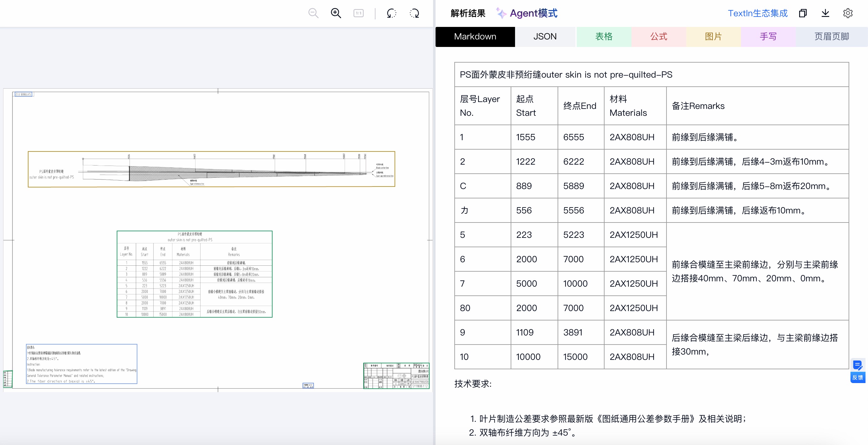Click the '技术要求:' paragraph
The image size is (868, 445).
coord(473,384)
